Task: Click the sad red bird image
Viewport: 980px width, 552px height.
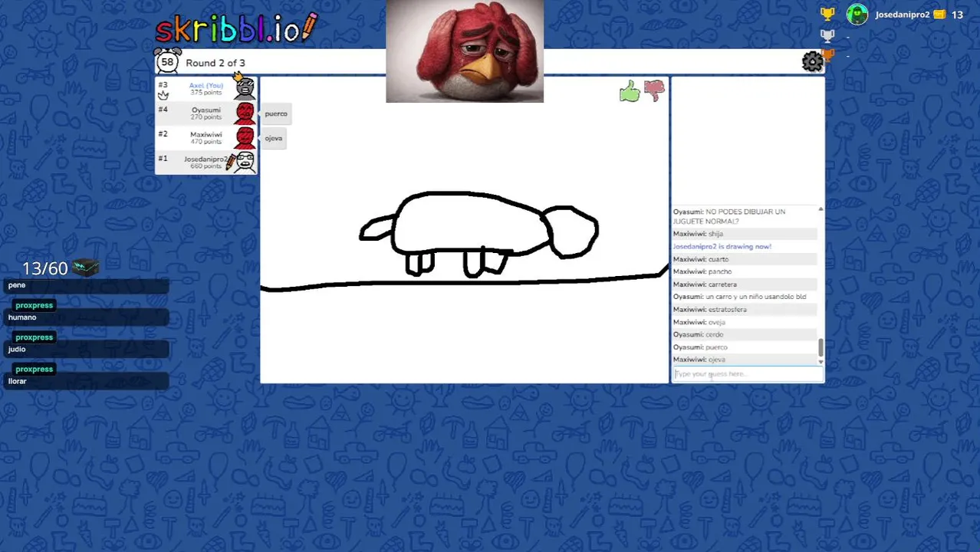Action: 465,51
